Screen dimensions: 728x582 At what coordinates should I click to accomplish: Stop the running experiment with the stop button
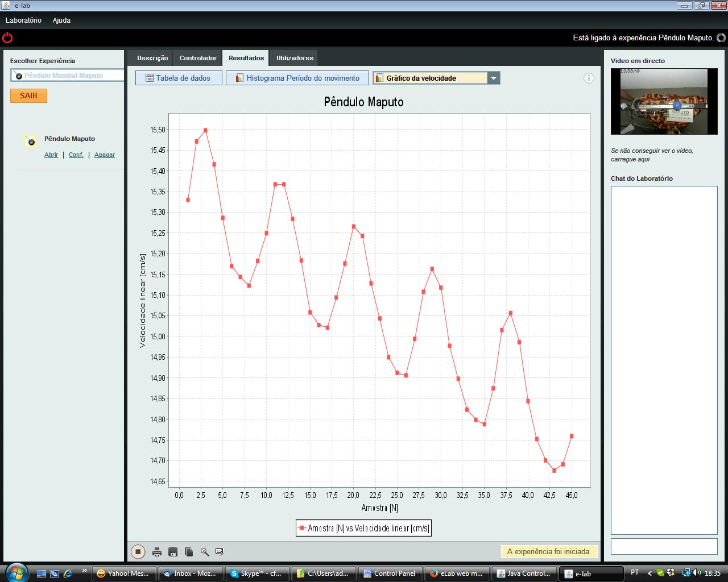[138, 551]
